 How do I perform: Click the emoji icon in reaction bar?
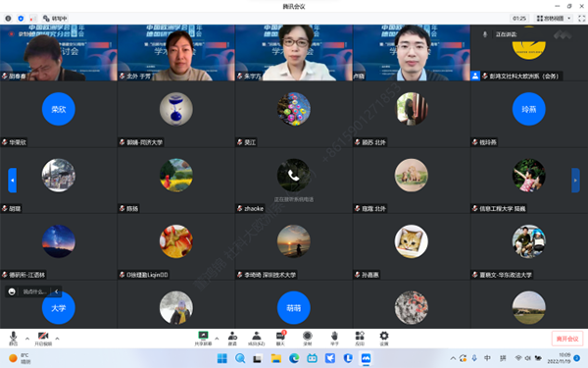click(12, 291)
